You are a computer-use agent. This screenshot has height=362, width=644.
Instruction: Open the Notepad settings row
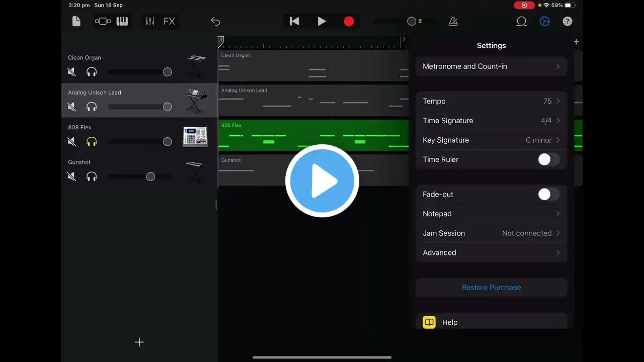point(492,214)
